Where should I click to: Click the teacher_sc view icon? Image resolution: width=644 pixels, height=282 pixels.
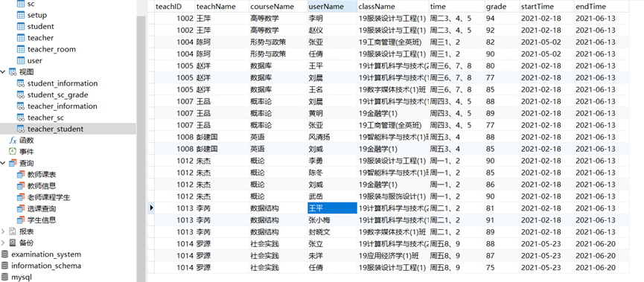[x=21, y=118]
